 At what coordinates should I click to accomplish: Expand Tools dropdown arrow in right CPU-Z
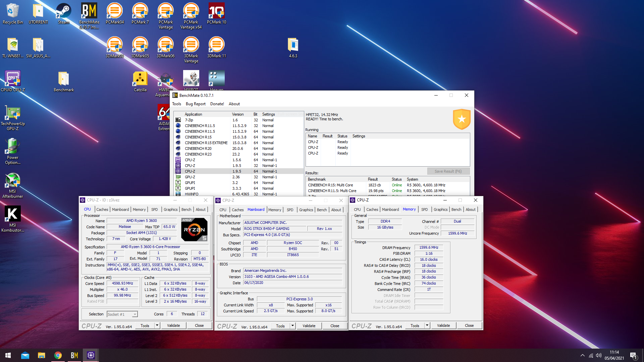(427, 325)
